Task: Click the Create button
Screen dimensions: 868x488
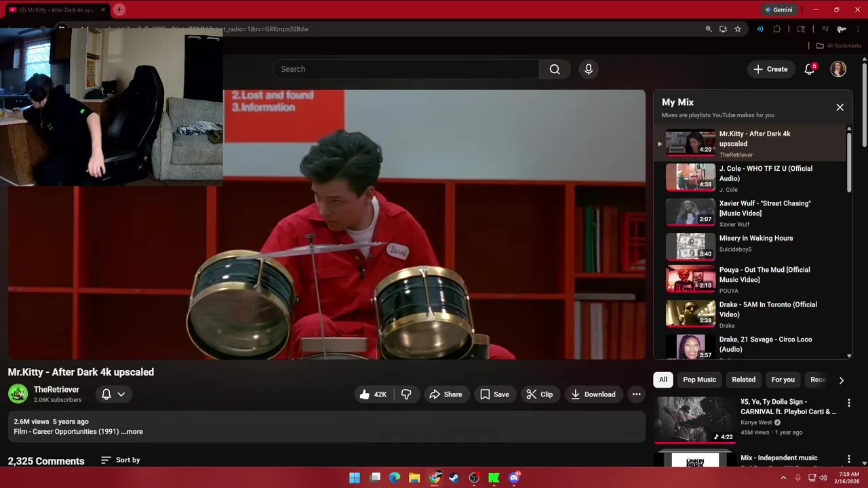Action: [771, 69]
